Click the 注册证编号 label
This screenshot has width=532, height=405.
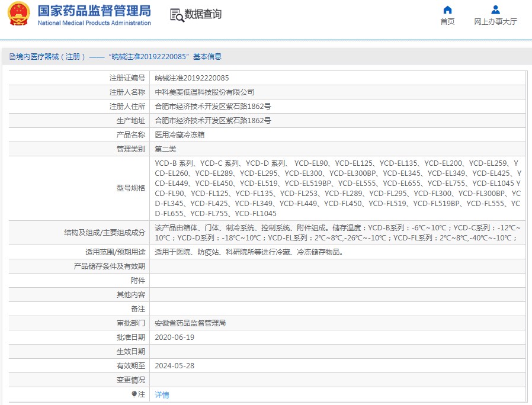pos(127,78)
